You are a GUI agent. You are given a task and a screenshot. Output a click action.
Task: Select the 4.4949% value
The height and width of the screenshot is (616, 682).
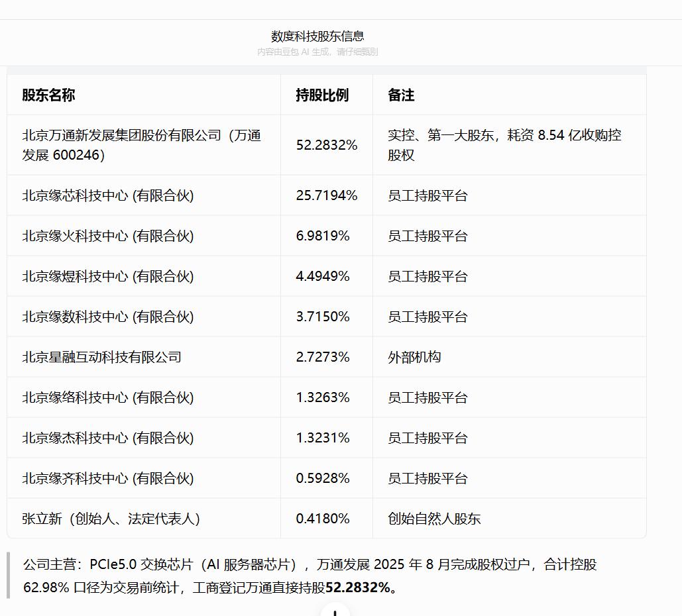point(323,276)
